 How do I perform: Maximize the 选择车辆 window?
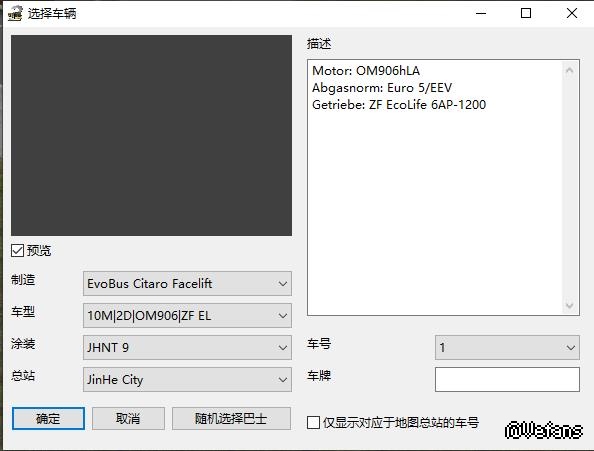click(x=526, y=13)
